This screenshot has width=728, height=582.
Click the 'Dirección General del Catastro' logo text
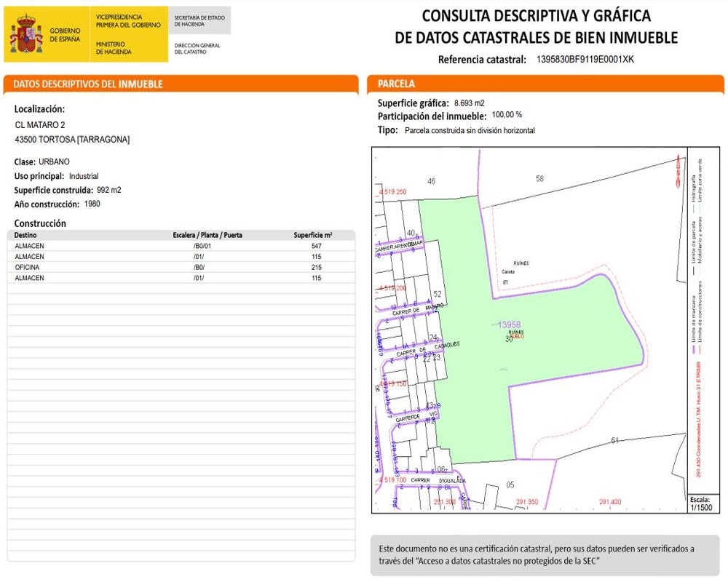pyautogui.click(x=197, y=49)
